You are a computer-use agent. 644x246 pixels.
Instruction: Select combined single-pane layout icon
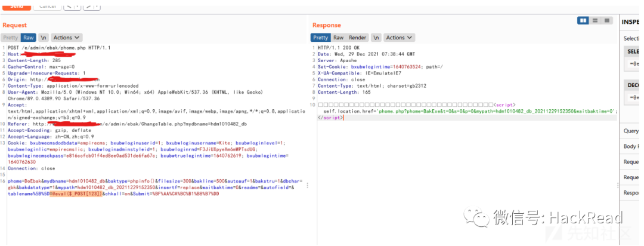(x=606, y=20)
